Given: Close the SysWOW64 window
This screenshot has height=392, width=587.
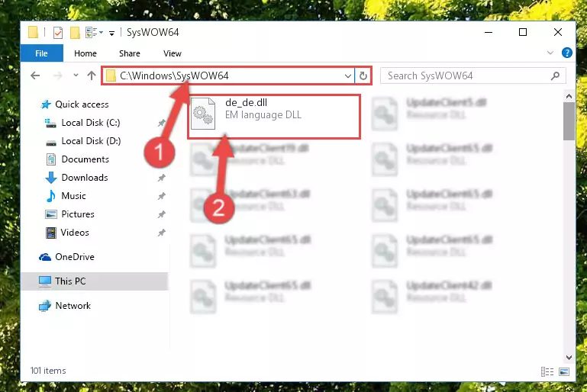Looking at the screenshot, I should pos(558,33).
